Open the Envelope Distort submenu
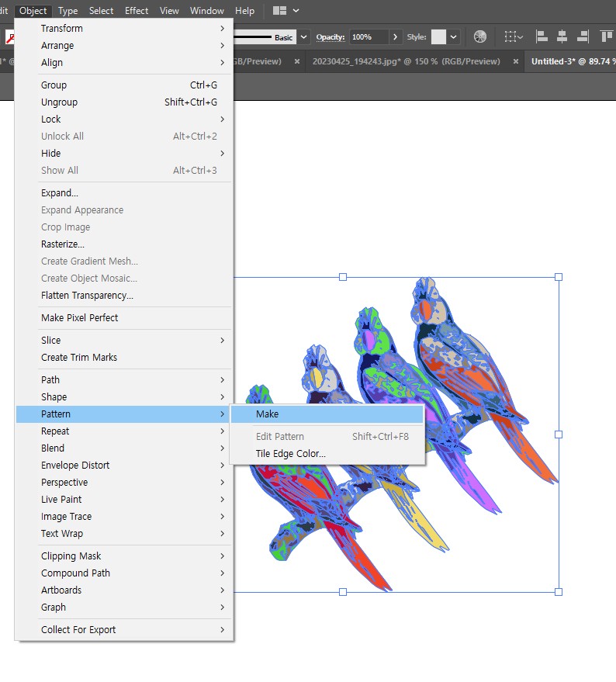The height and width of the screenshot is (682, 616). [124, 465]
